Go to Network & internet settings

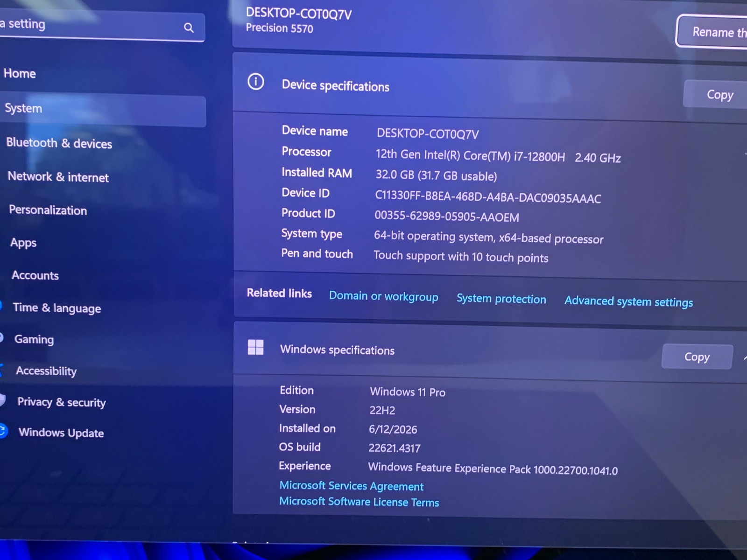[x=58, y=177]
